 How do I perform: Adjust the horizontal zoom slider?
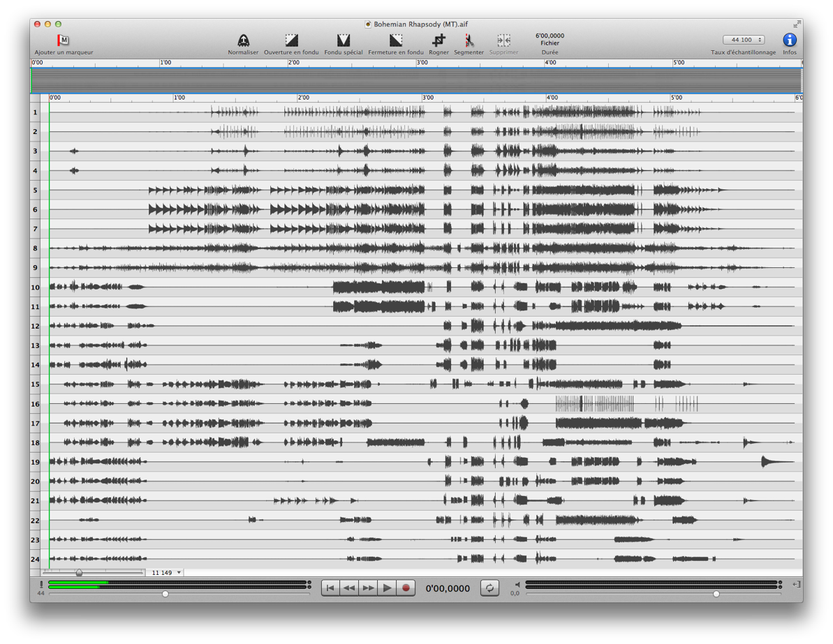click(x=79, y=572)
